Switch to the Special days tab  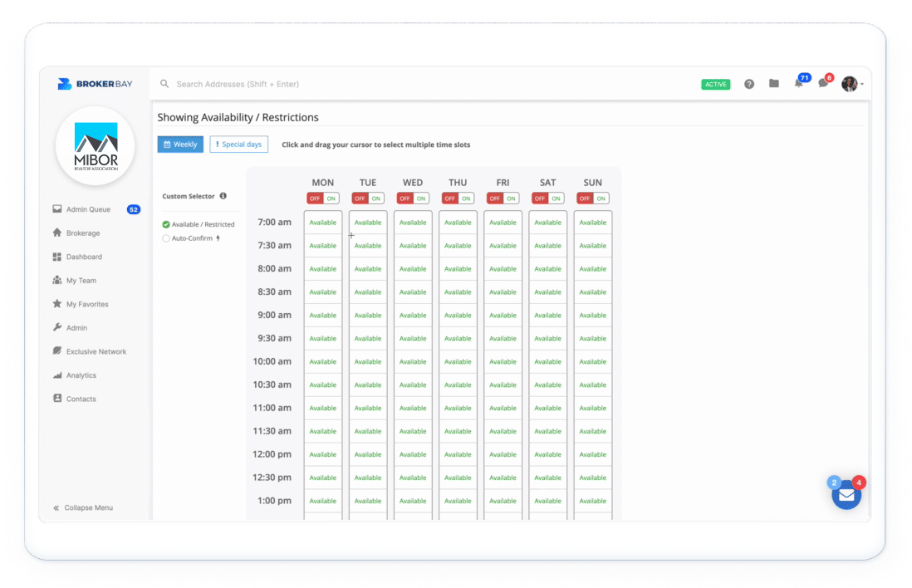tap(238, 145)
